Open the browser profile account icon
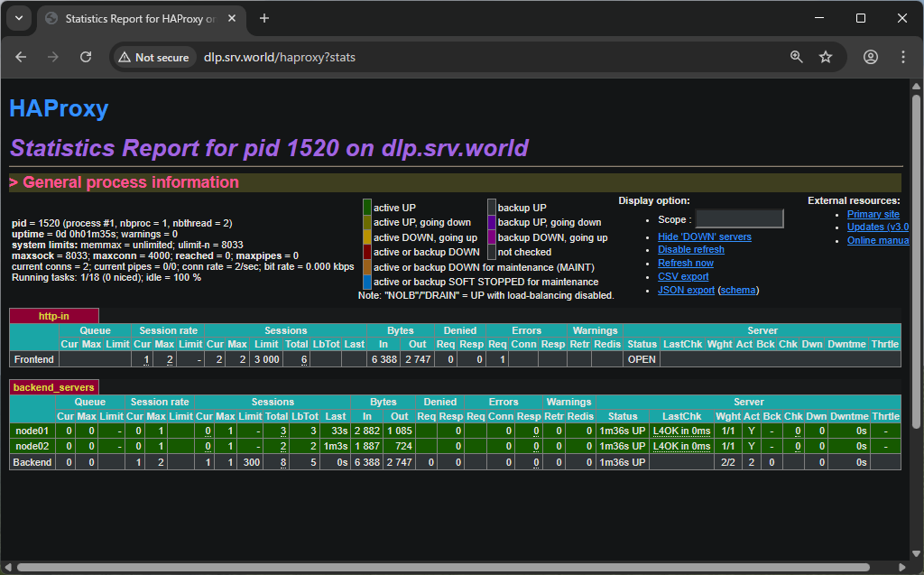 (870, 56)
